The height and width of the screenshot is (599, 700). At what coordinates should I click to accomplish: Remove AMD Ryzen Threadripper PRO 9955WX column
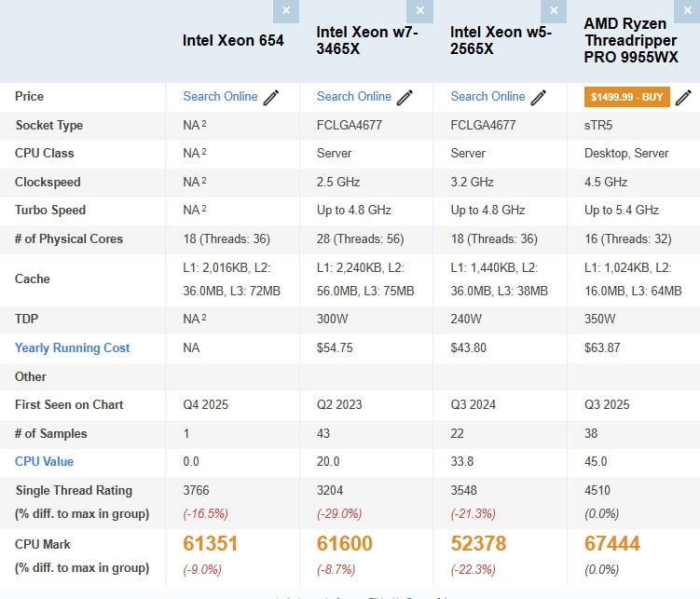(688, 10)
